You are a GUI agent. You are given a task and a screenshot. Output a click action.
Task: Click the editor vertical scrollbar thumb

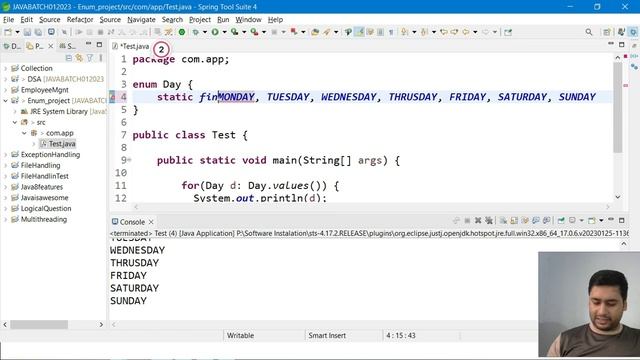(618, 107)
